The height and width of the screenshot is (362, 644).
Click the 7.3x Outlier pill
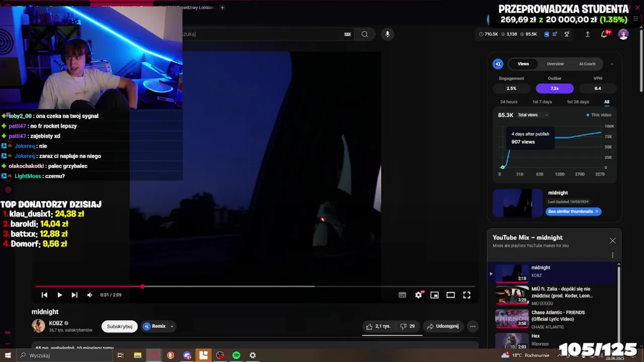pyautogui.click(x=554, y=88)
